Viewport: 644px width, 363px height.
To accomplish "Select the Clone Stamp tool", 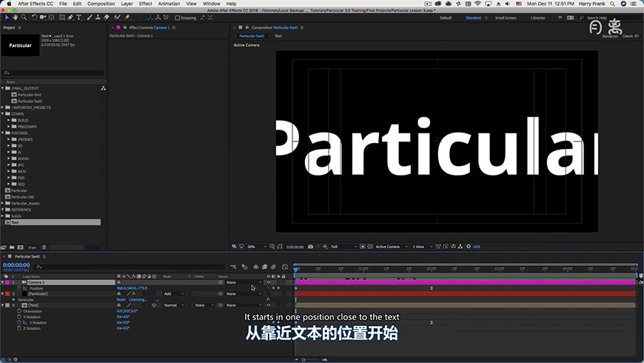I will click(x=98, y=18).
